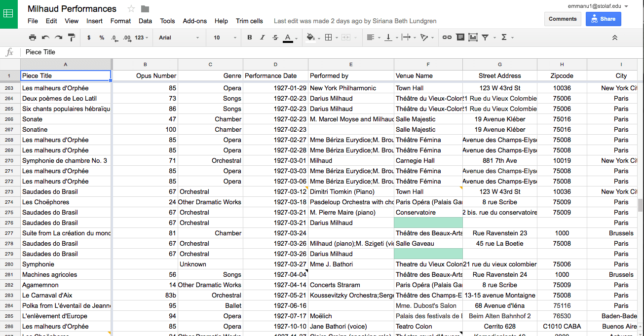Toggle strikethrough formatting

point(275,37)
